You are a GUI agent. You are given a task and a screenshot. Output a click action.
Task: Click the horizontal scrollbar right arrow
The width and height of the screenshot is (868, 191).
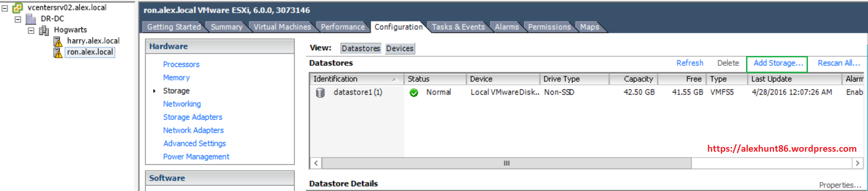[857, 163]
